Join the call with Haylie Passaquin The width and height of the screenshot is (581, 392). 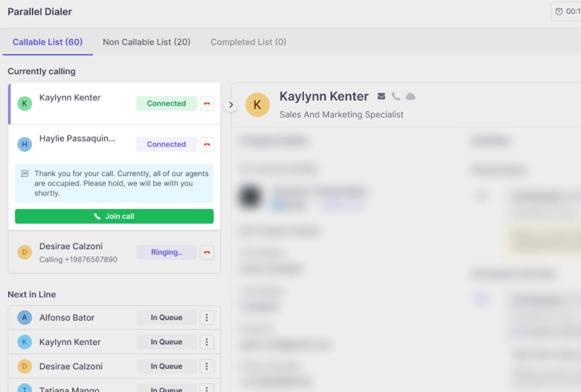(114, 216)
